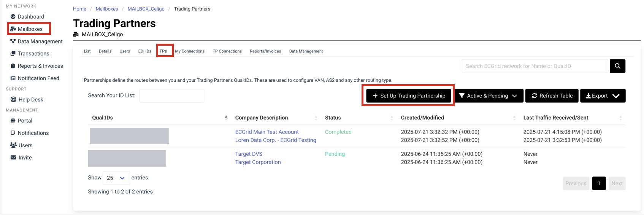Open the Export dropdown menu
The height and width of the screenshot is (215, 644).
tap(603, 96)
